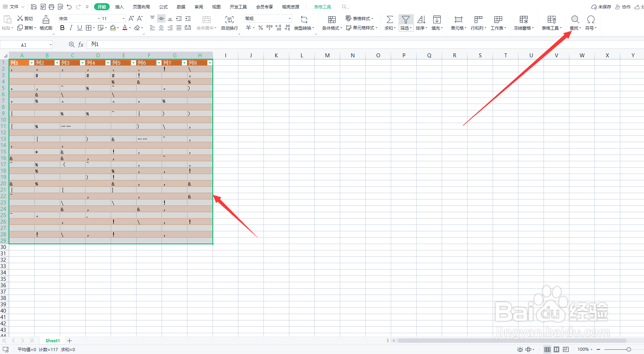The image size is (644, 354).
Task: Click the 未保存 (Unsaved) cloud button
Action: (601, 7)
